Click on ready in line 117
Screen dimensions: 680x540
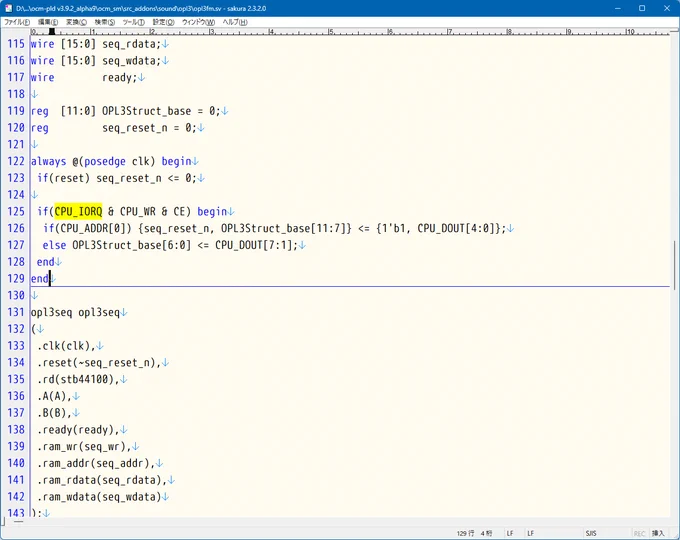coord(117,78)
